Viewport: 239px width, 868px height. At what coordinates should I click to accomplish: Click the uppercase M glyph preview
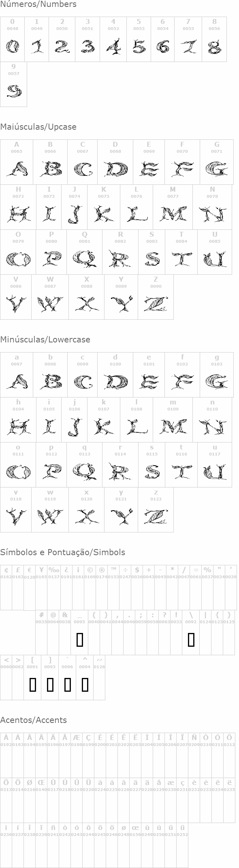point(173,214)
